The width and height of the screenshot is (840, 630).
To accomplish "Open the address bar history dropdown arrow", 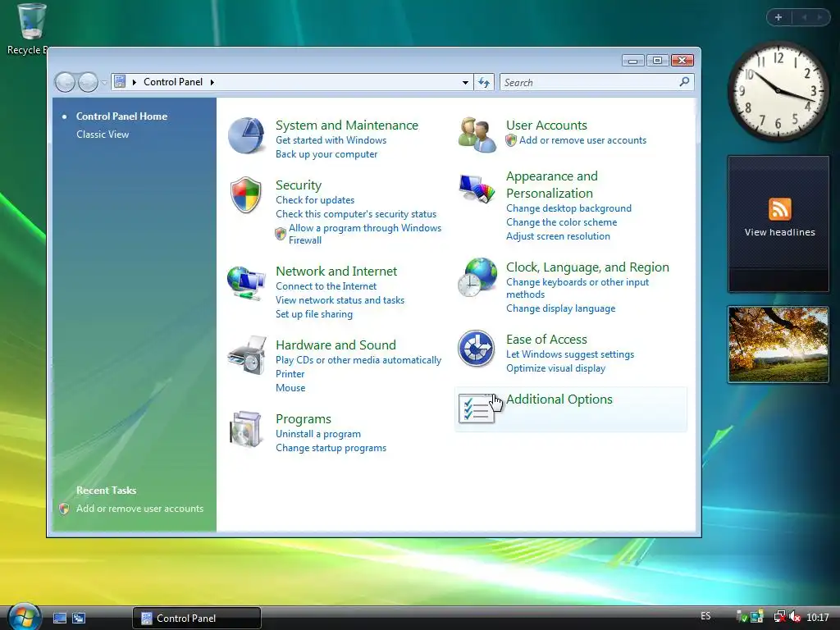I will [x=465, y=83].
